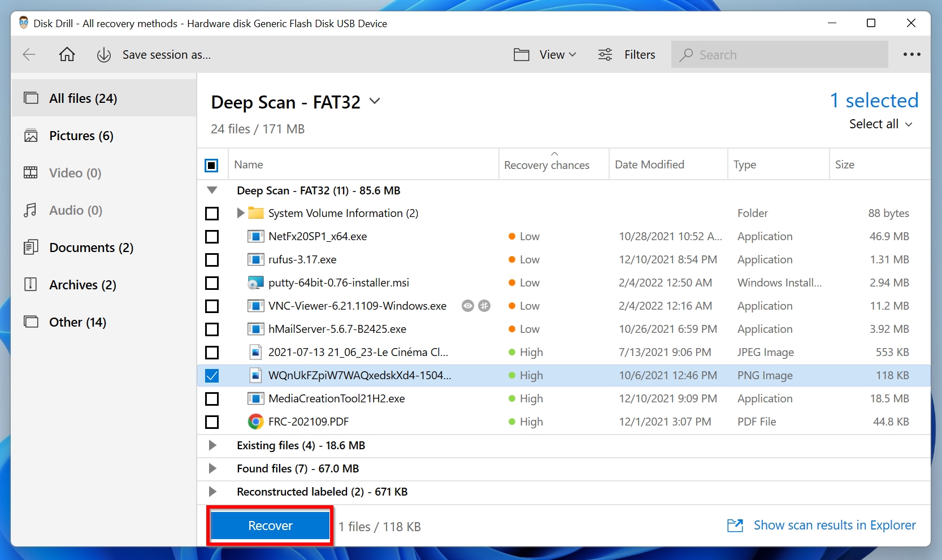Image resolution: width=942 pixels, height=560 pixels.
Task: Check the System Volume Information checkbox
Action: coord(212,214)
